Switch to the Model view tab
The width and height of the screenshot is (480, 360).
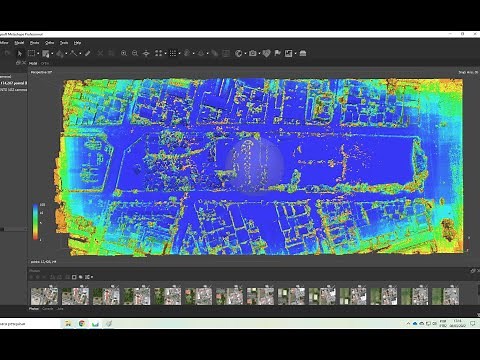pyautogui.click(x=33, y=63)
